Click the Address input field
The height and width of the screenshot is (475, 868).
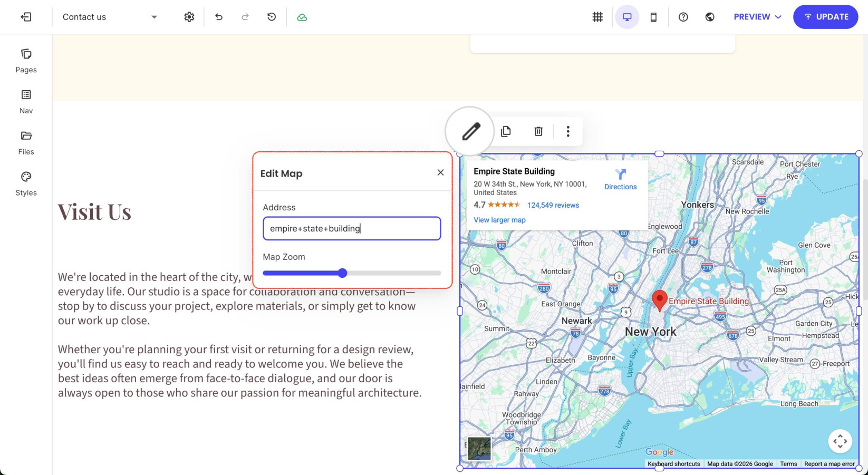352,228
